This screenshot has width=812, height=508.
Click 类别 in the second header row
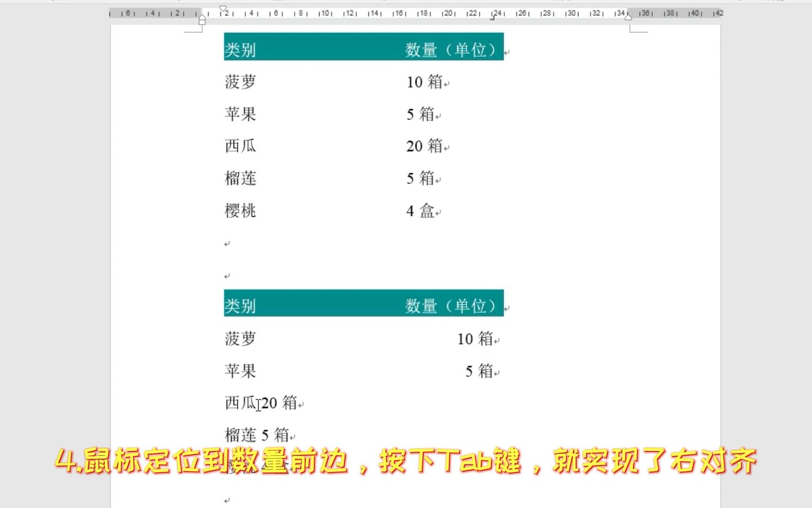pos(240,306)
